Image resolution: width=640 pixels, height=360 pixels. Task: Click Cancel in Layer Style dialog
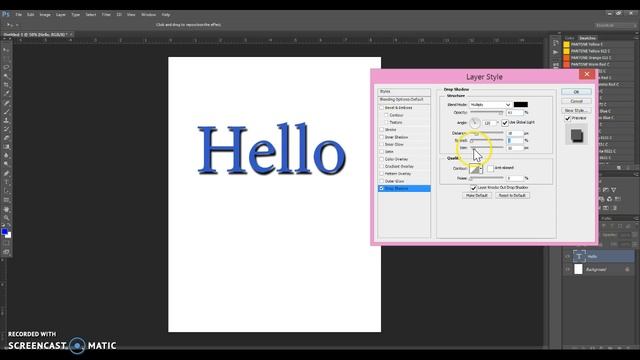(576, 101)
